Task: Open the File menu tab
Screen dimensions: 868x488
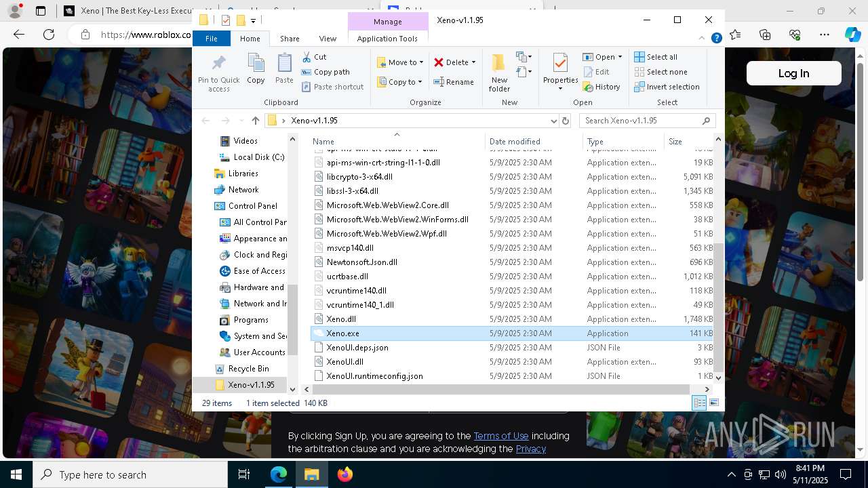Action: (x=212, y=39)
